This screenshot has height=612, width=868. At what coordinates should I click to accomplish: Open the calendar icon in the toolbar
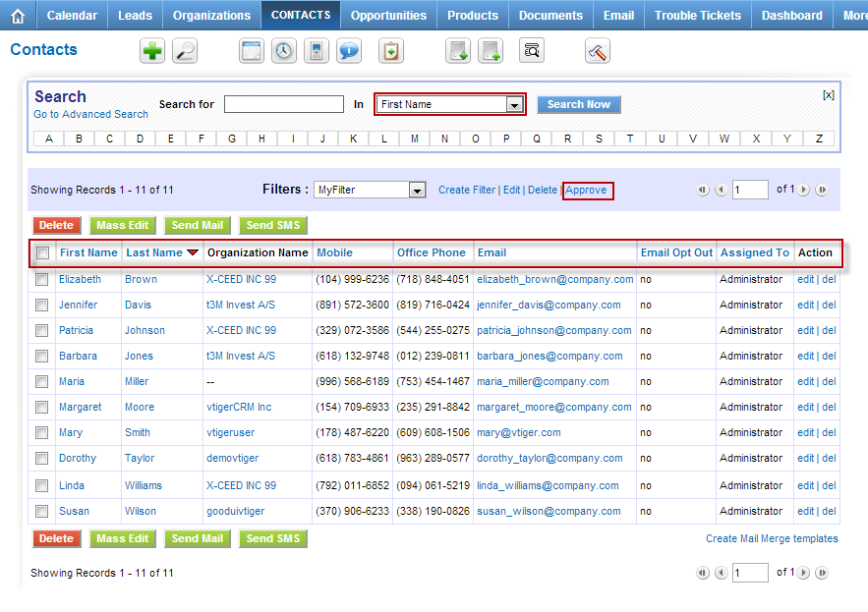point(253,52)
